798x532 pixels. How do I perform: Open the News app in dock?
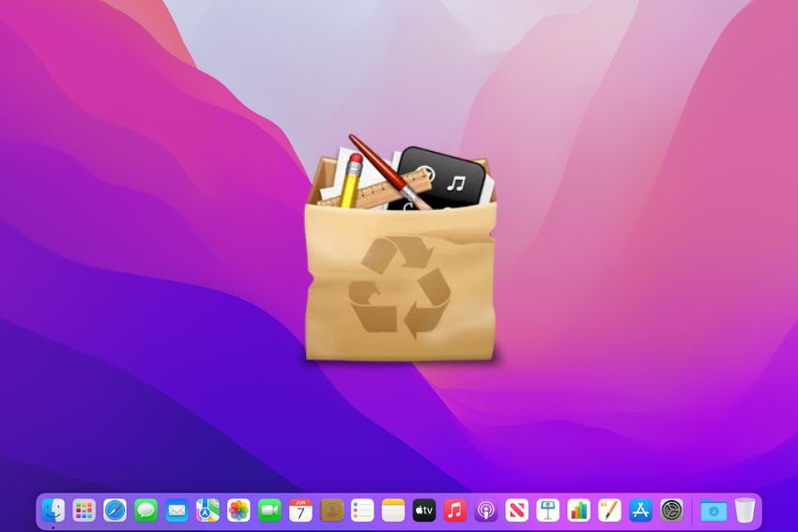(x=516, y=510)
